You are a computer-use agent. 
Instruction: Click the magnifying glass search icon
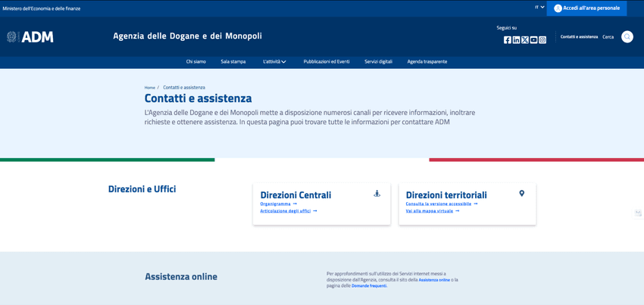[x=627, y=36]
